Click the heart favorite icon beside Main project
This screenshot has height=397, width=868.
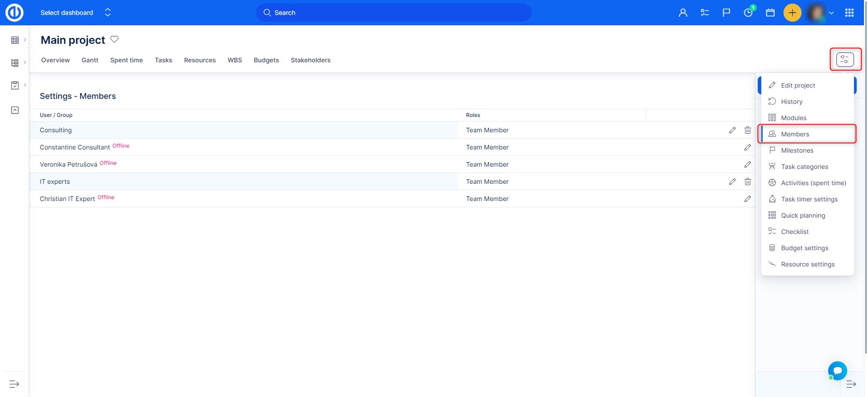(x=114, y=39)
